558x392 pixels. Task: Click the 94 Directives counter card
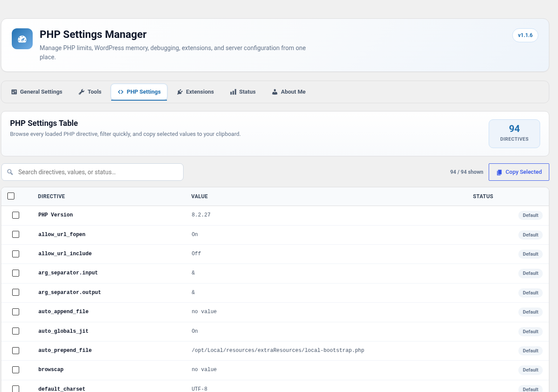click(514, 134)
